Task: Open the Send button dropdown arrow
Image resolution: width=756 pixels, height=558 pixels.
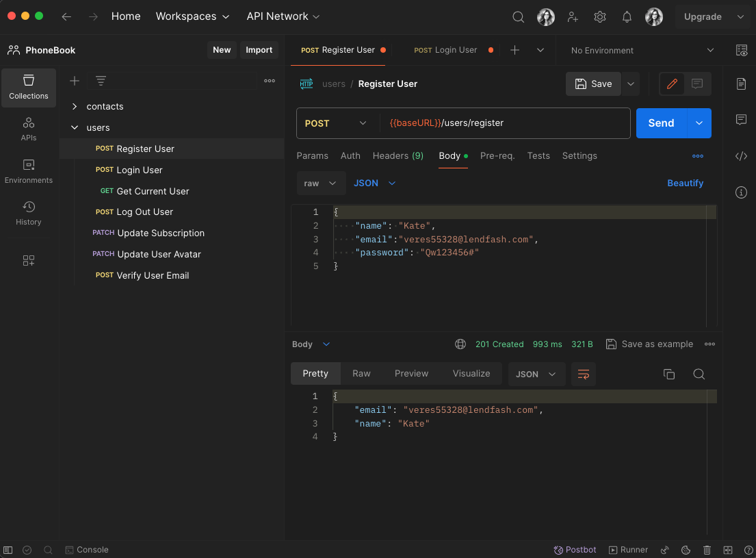Action: pos(699,123)
